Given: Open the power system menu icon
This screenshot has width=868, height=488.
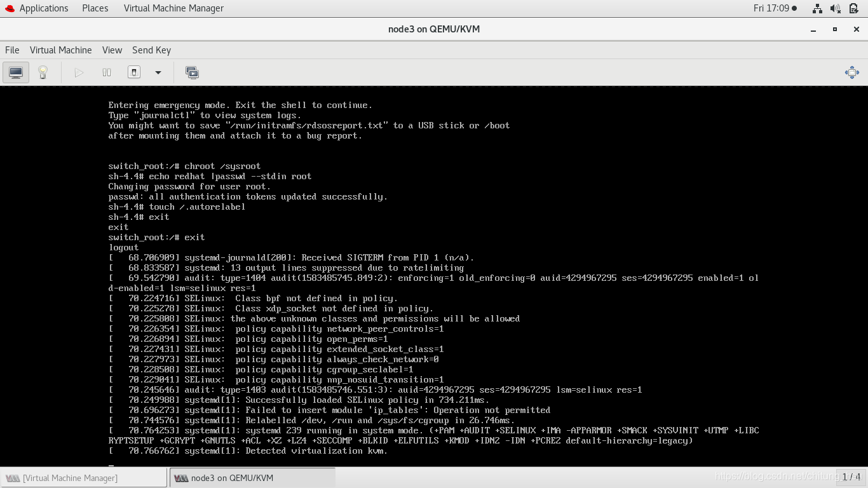Looking at the screenshot, I should [853, 8].
